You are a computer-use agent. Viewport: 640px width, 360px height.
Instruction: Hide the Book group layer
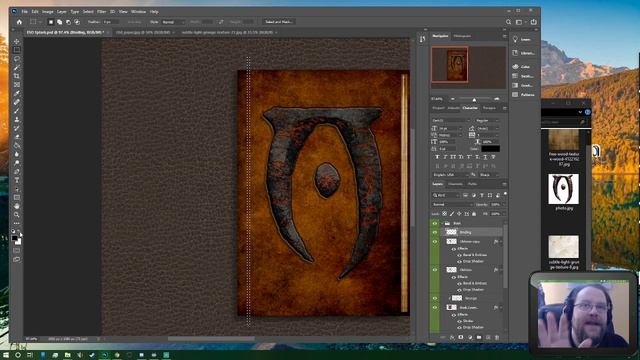[435, 223]
